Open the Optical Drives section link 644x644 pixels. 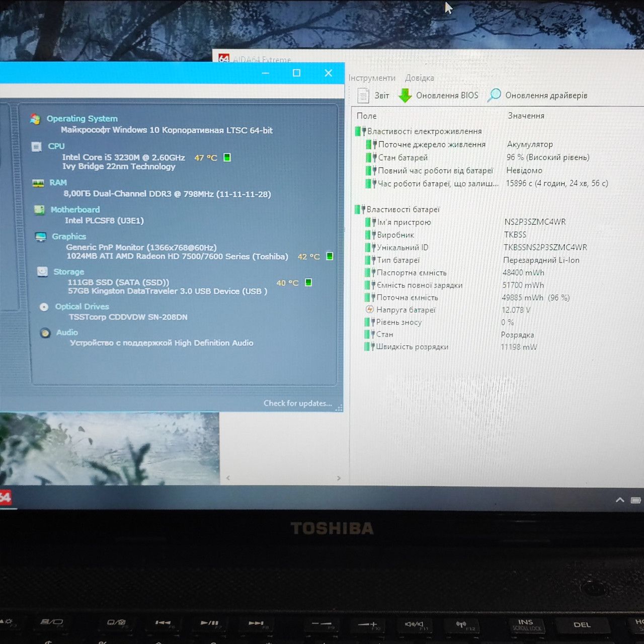pyautogui.click(x=82, y=306)
